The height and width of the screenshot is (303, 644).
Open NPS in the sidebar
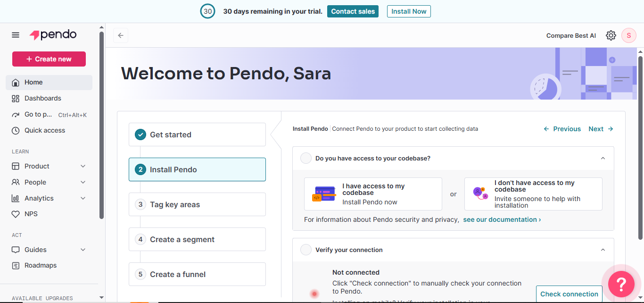tap(49, 214)
